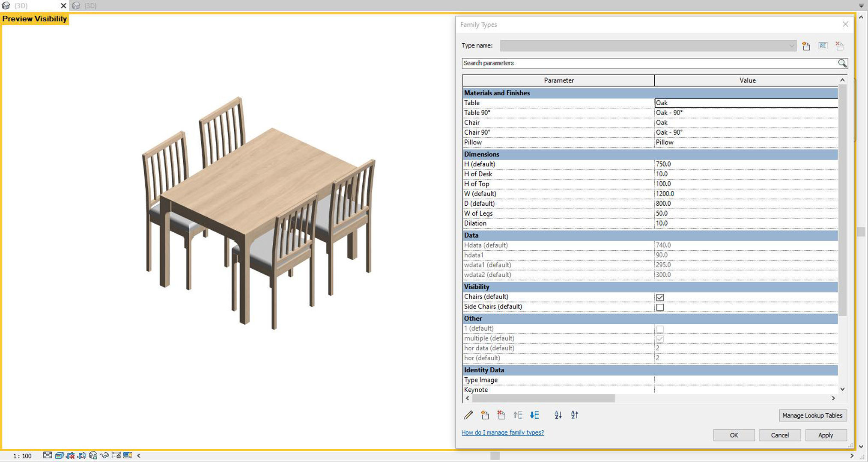Click the Search parameters magnifier icon

[x=842, y=63]
